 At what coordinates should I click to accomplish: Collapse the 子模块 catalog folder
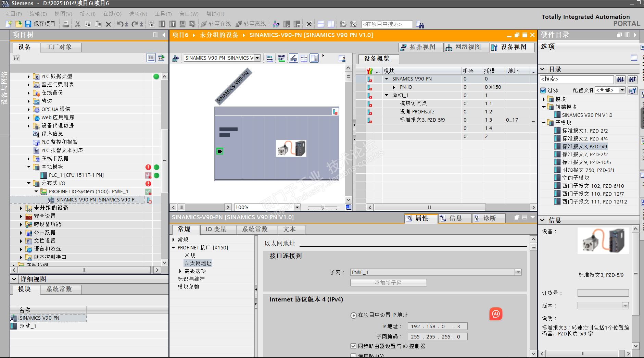(x=544, y=123)
